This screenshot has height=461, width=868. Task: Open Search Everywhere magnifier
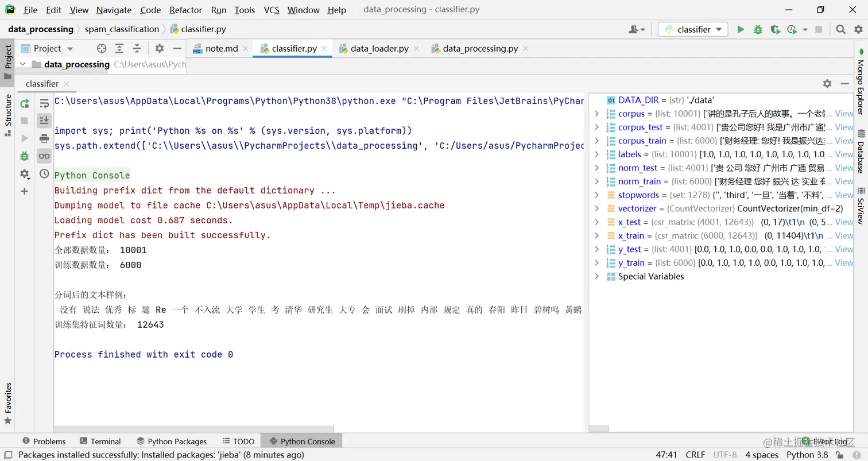pyautogui.click(x=840, y=29)
